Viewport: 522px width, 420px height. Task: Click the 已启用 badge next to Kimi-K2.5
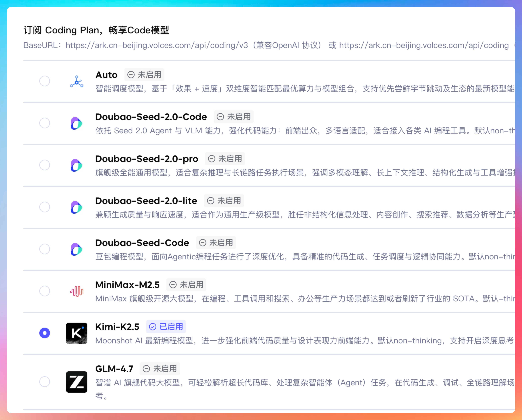[x=166, y=326]
